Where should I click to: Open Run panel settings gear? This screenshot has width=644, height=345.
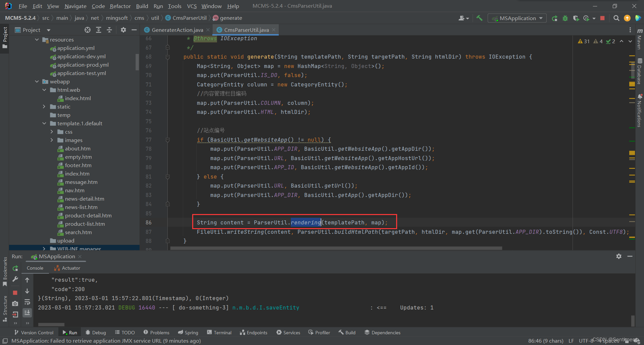click(619, 256)
